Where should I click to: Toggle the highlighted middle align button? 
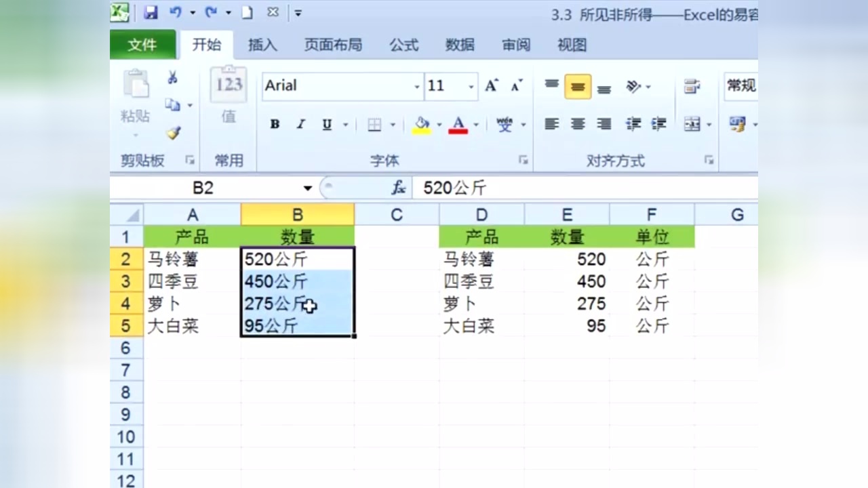click(x=578, y=87)
